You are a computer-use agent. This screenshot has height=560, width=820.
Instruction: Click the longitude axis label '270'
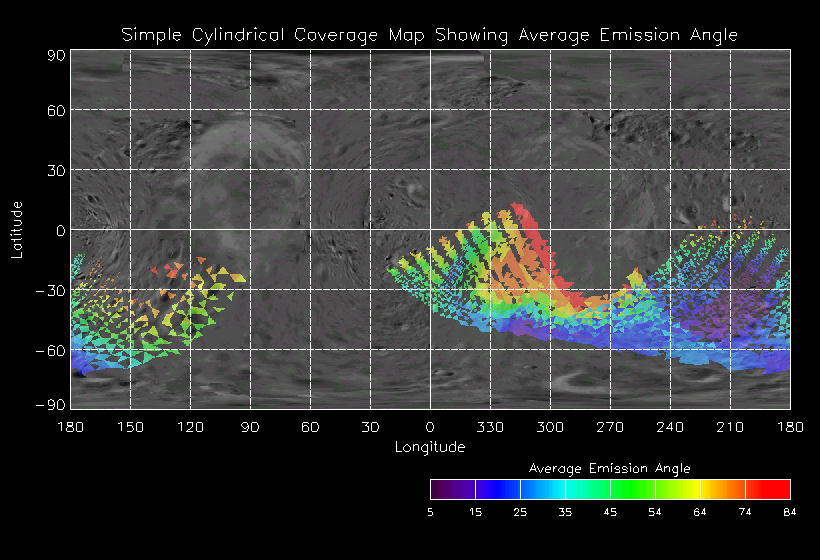coord(610,427)
